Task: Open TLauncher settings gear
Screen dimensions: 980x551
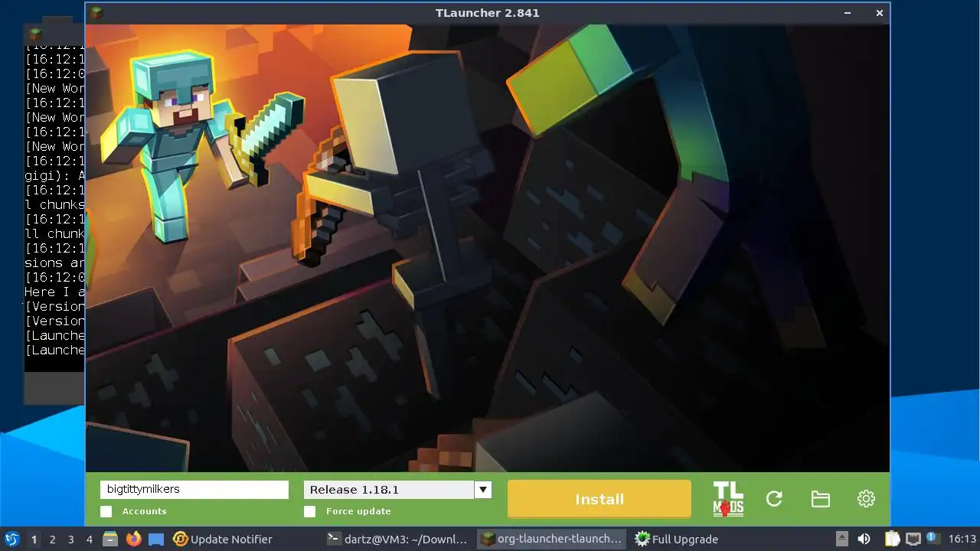Action: 866,499
